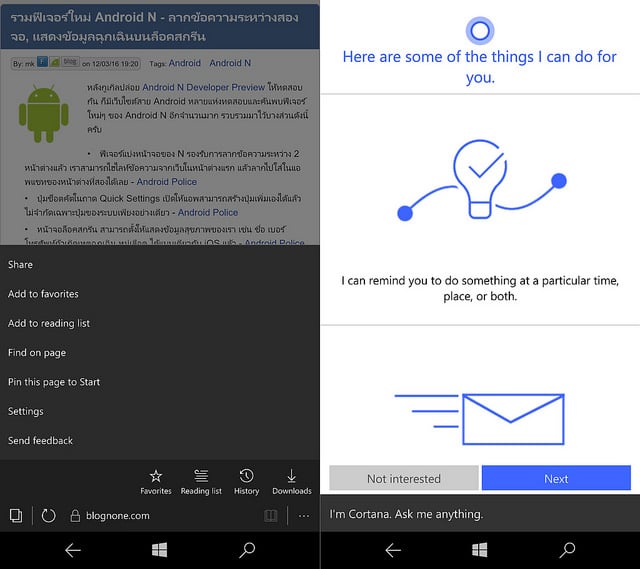Open the Android tag link

click(184, 63)
